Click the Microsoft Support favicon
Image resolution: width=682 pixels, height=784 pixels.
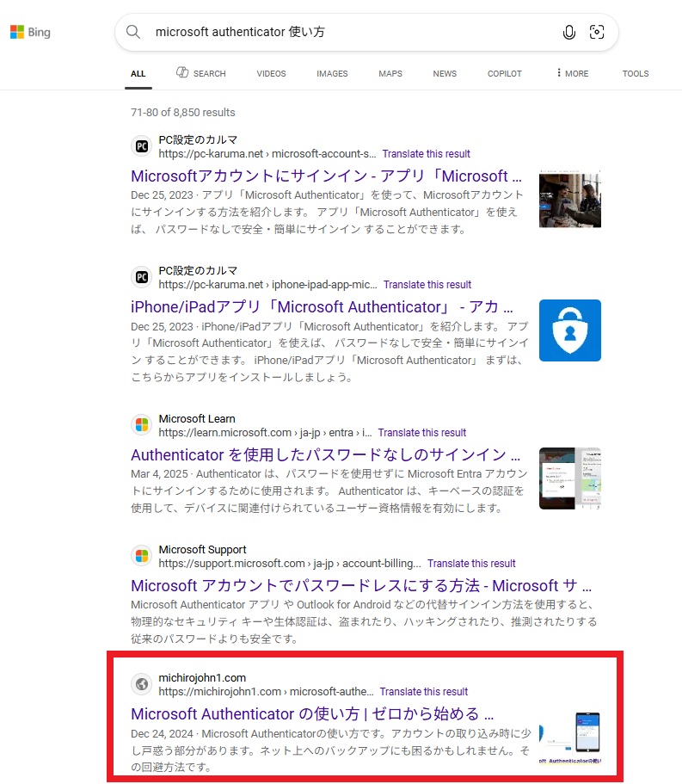(x=142, y=556)
